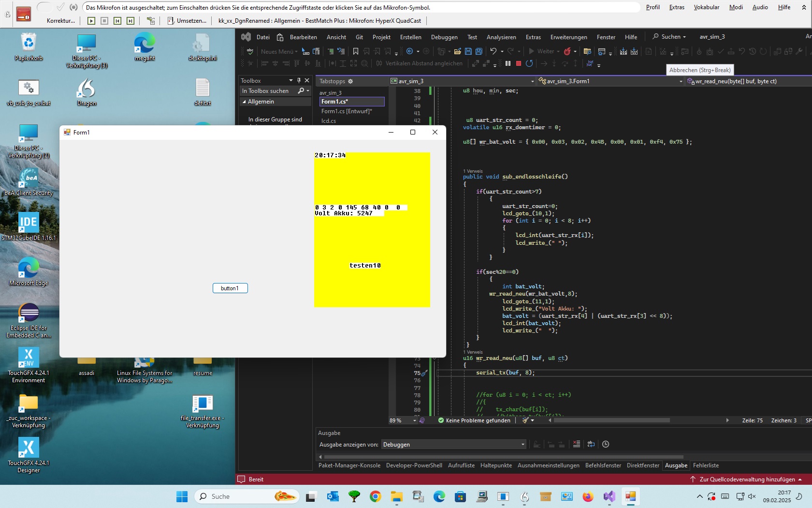
Task: Click the Save (disk) icon
Action: point(468,51)
